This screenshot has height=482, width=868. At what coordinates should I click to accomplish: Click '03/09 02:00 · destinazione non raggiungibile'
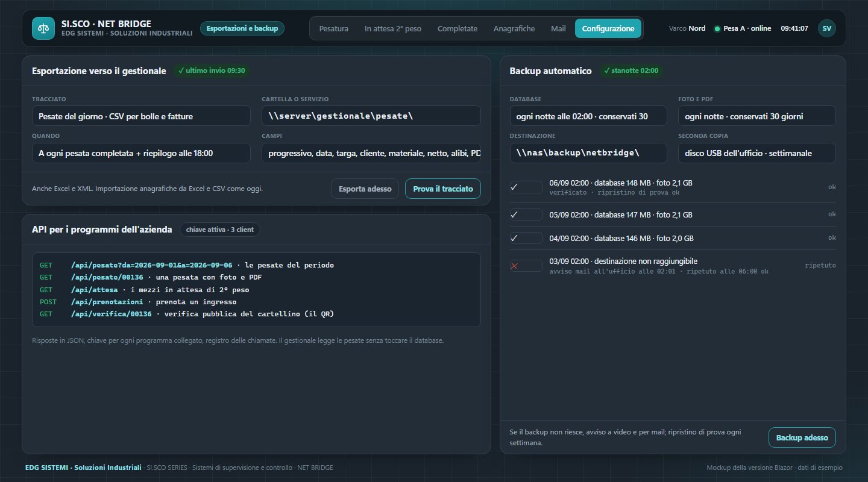coord(624,261)
